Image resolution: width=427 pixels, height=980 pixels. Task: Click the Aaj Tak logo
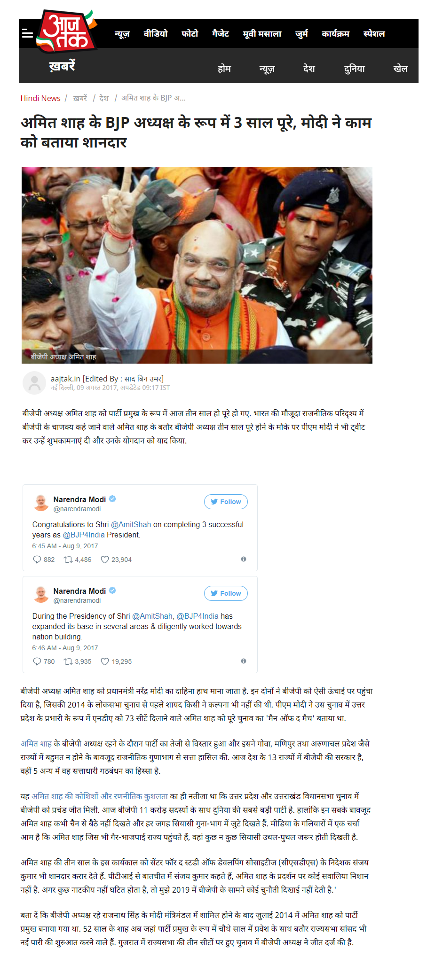click(x=66, y=31)
